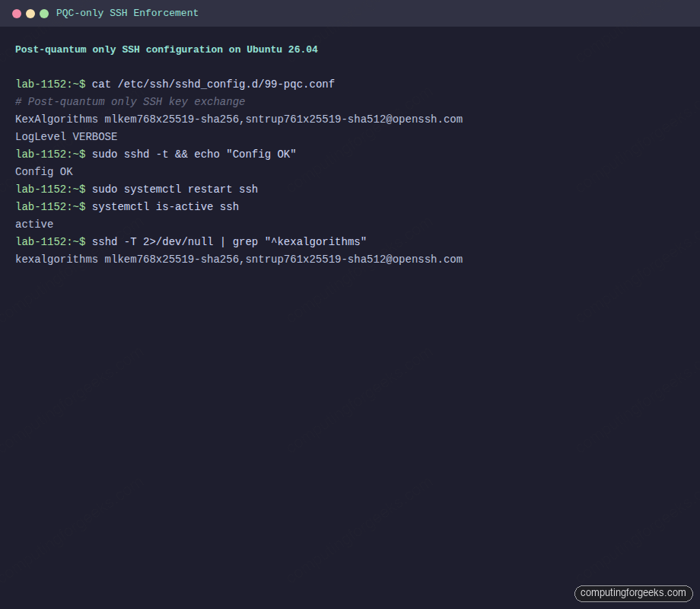Click the LogLevel VERBOSE line

point(66,136)
